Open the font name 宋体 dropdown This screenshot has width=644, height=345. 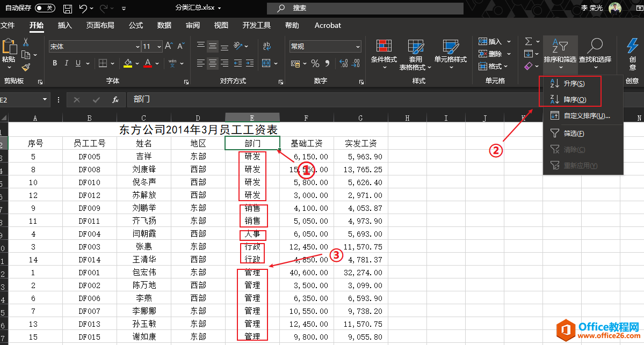point(138,47)
